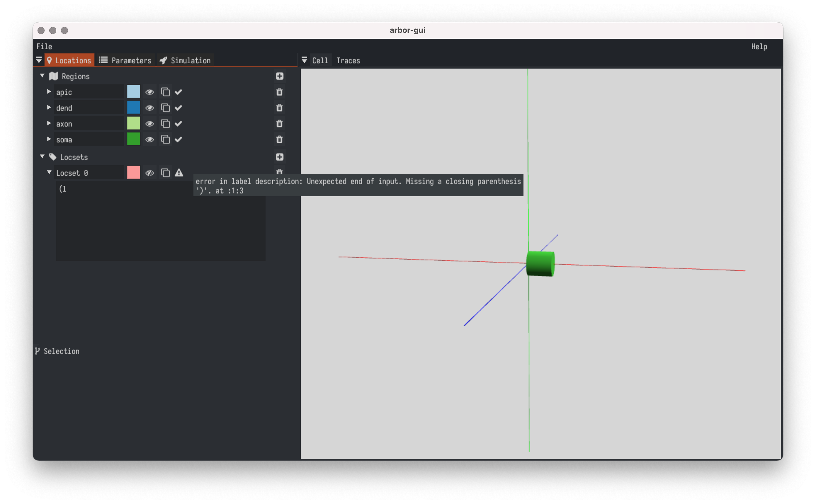Collapse the Regions section

tap(42, 76)
